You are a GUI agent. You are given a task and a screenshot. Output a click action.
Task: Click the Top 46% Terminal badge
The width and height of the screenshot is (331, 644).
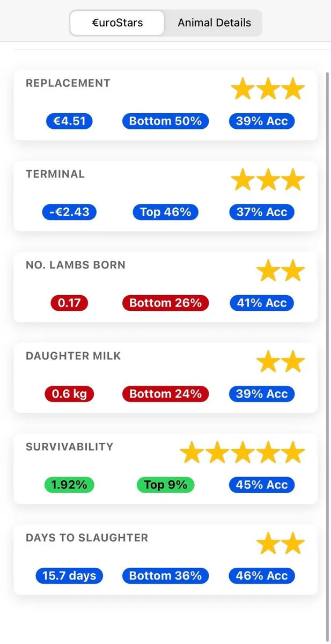[165, 212]
